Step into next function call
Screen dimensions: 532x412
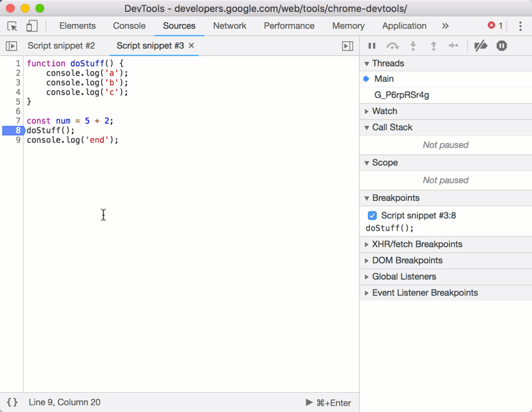coord(413,46)
